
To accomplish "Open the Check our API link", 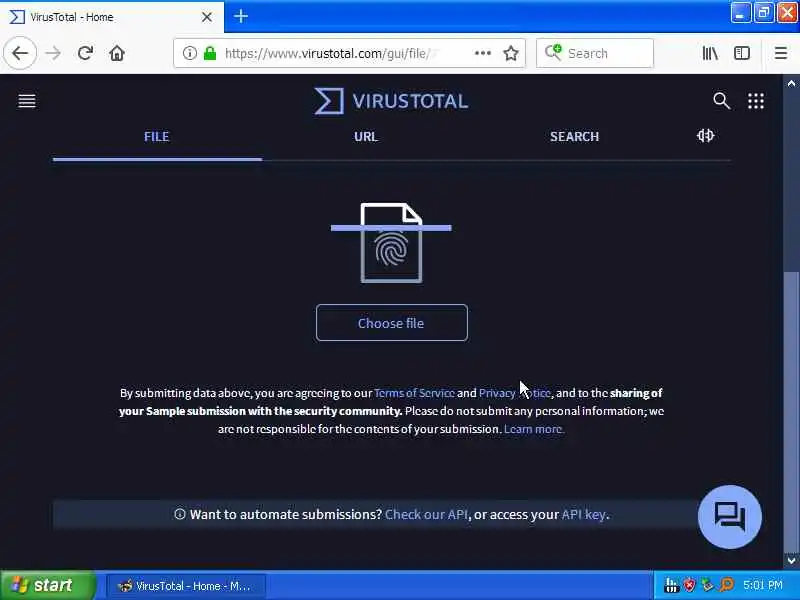I will [426, 514].
